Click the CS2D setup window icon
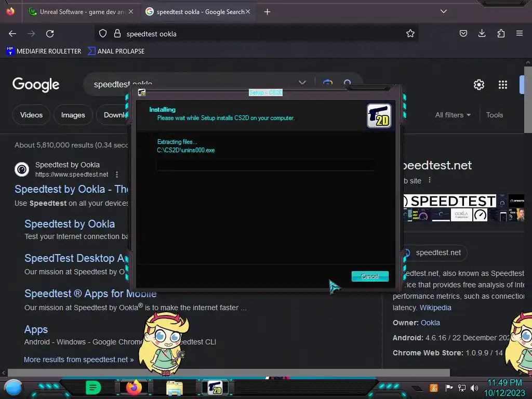This screenshot has width=532, height=399. 141,92
